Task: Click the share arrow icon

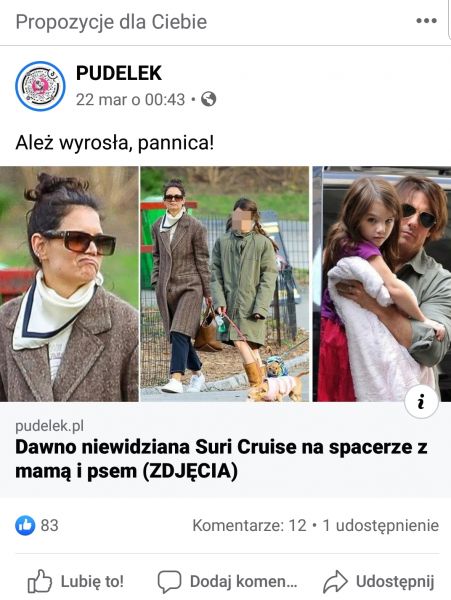Action: [x=335, y=581]
